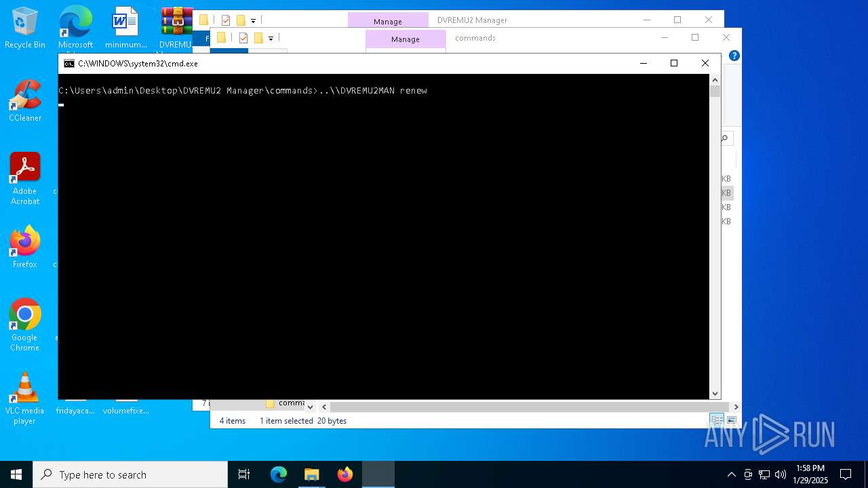Click cmd scrollbar down arrow
This screenshot has height=488, width=868.
tap(715, 394)
